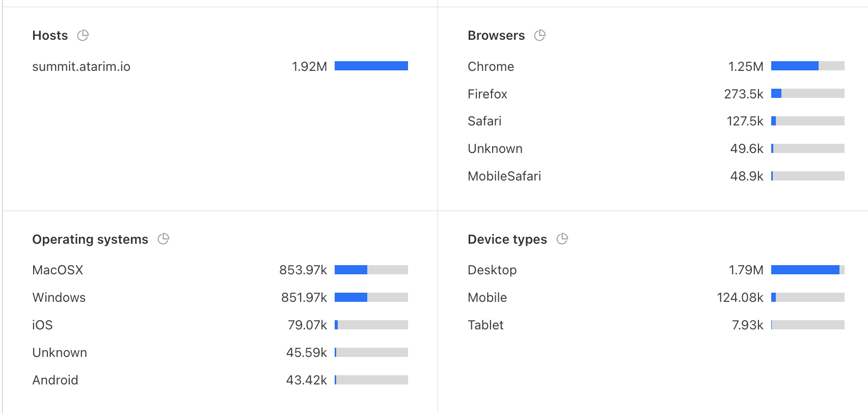
Task: Click the MacOSX 853.97k count
Action: point(303,270)
